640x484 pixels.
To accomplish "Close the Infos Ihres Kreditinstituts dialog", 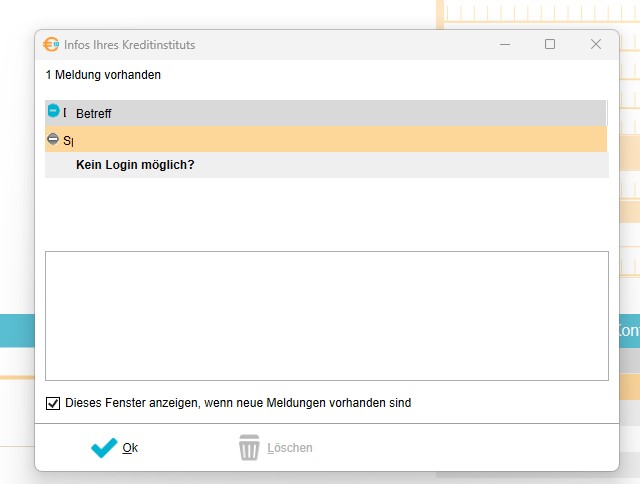I will point(596,44).
